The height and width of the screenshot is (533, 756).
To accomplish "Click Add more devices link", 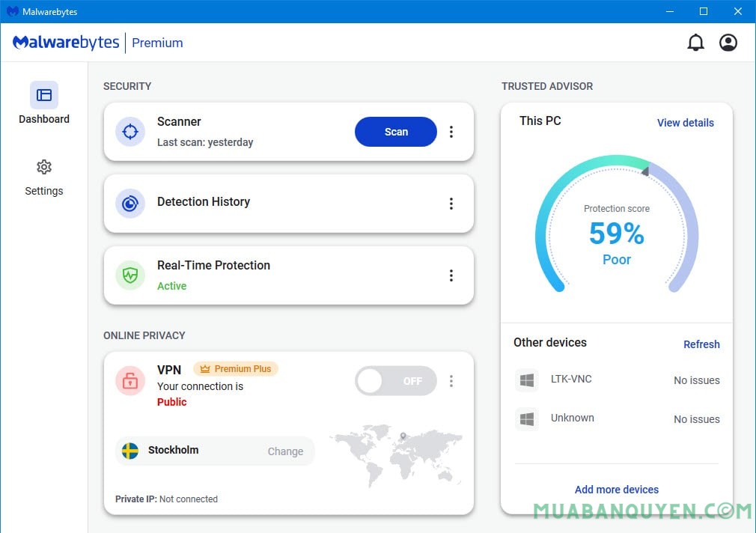I will tap(617, 489).
